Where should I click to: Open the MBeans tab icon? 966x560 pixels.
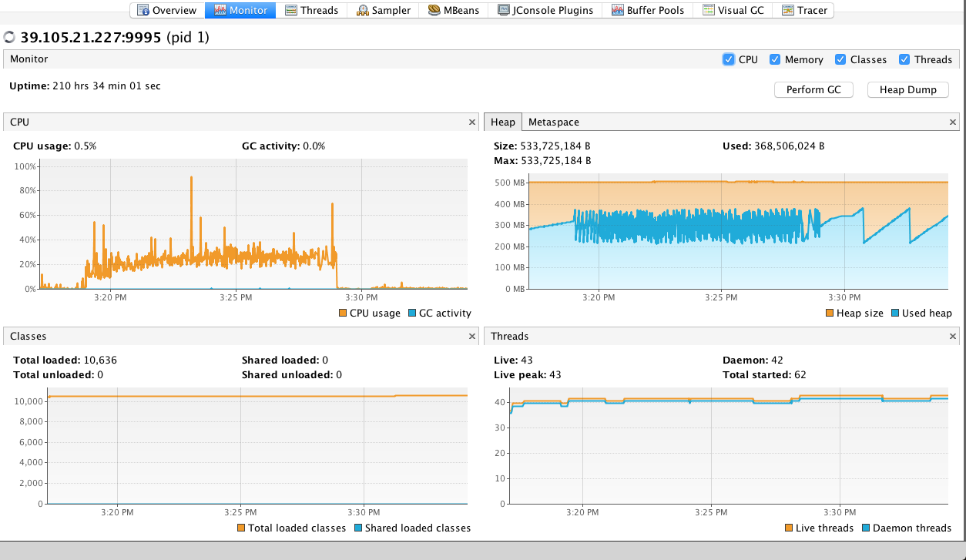(x=434, y=11)
